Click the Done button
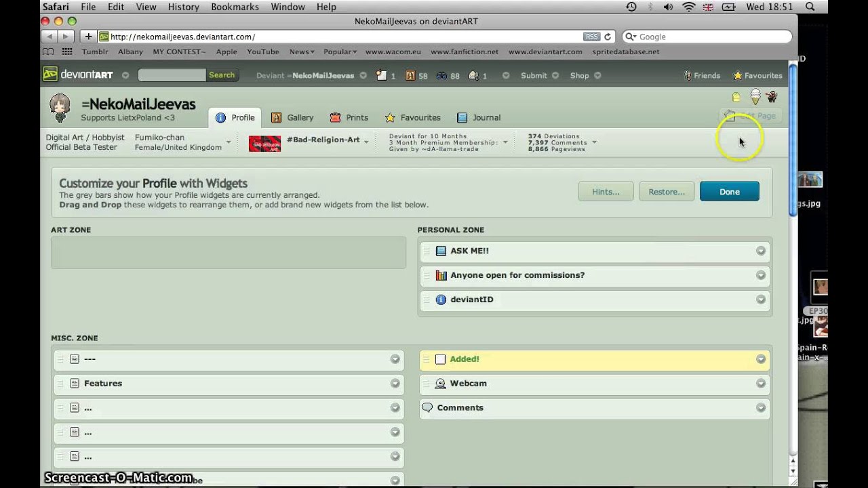 point(730,192)
